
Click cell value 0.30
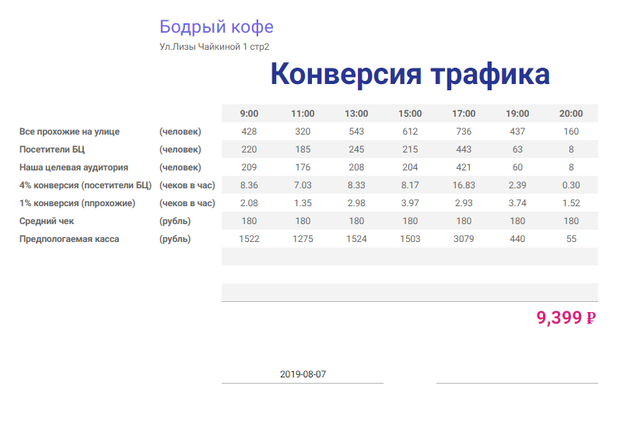point(571,185)
